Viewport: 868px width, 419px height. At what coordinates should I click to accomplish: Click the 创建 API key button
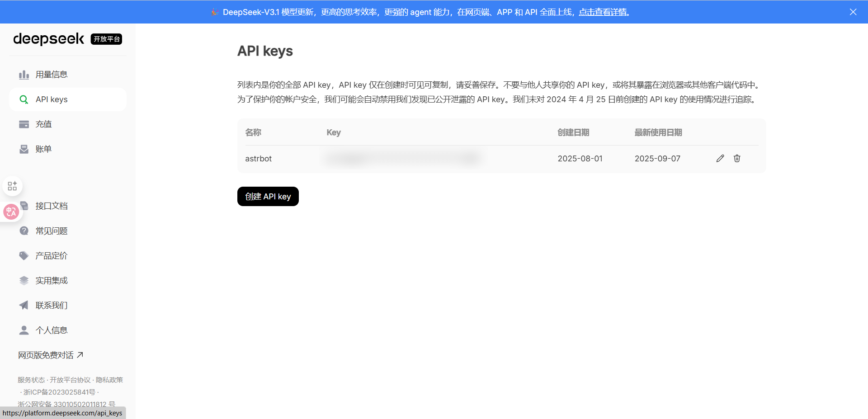(x=268, y=196)
